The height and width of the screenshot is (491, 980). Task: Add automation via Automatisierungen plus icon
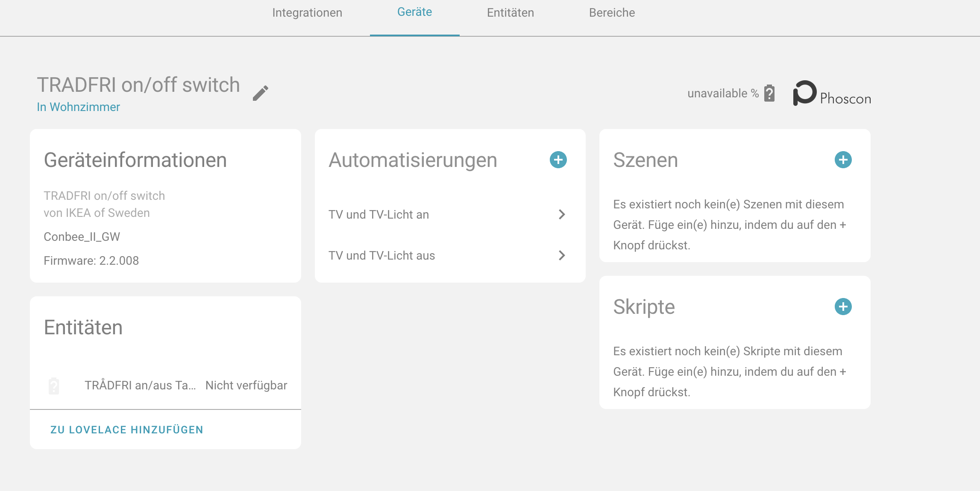pos(558,160)
